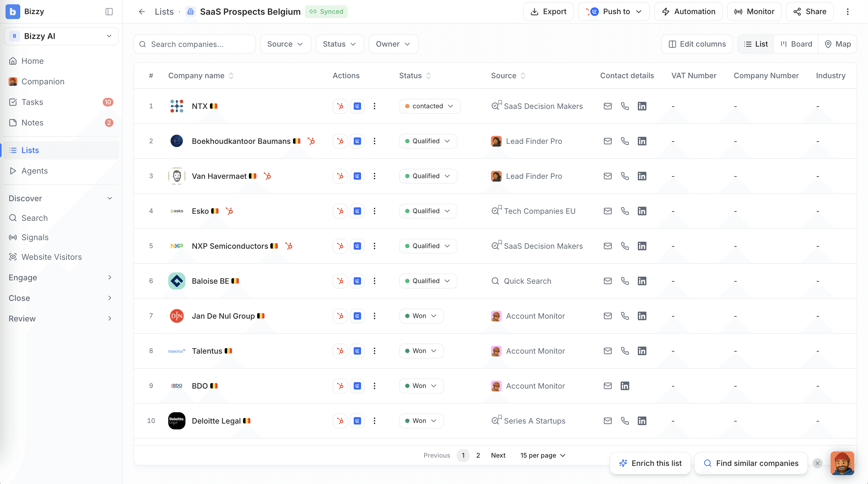
Task: Collapse the Discover section
Action: coord(61,198)
